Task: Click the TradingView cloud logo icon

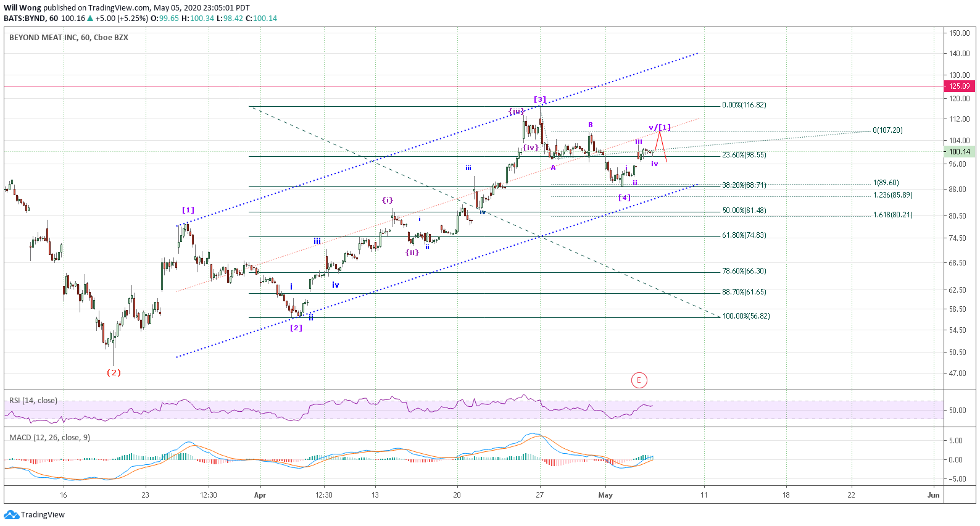Action: click(x=11, y=515)
